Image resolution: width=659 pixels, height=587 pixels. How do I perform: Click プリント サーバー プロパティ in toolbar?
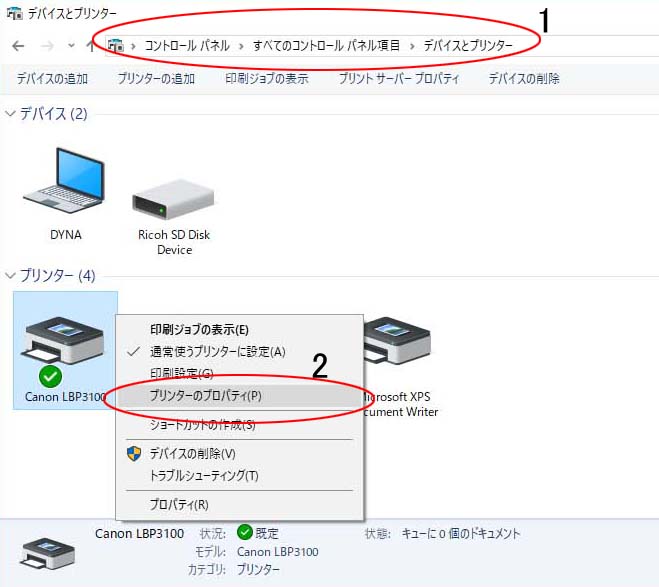coord(399,79)
